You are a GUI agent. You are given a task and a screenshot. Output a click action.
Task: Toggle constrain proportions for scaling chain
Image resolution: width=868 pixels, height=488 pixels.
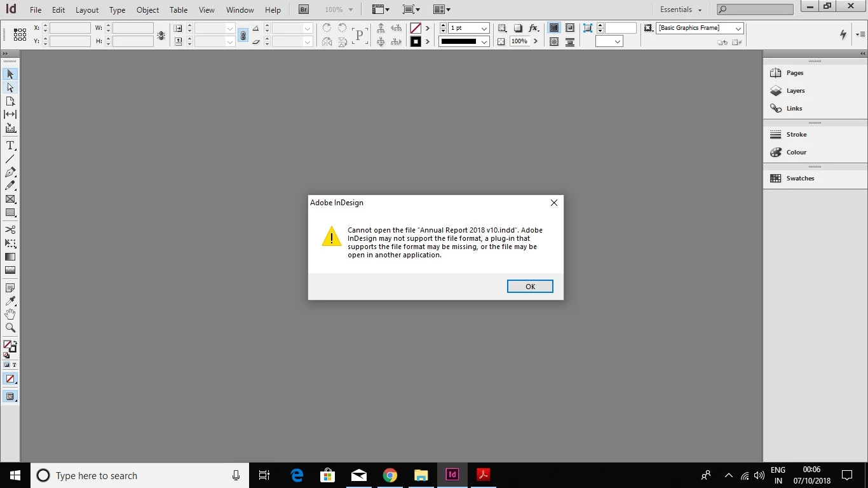[243, 35]
